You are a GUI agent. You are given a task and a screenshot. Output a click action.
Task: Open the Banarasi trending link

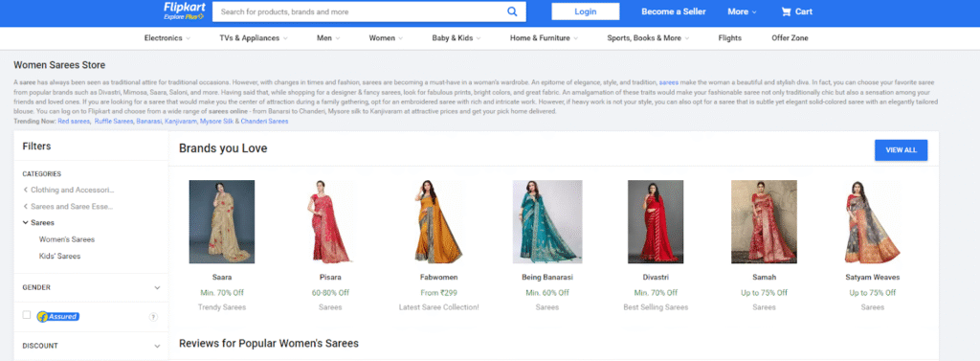click(x=148, y=122)
